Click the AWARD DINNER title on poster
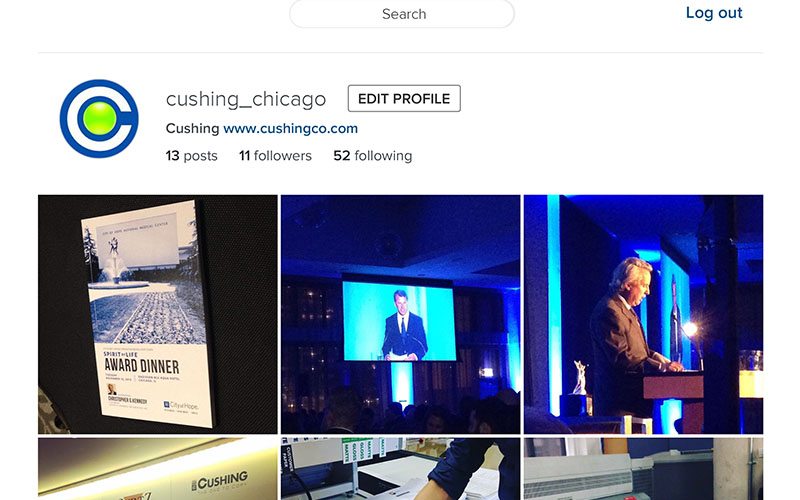Image resolution: width=800 pixels, height=500 pixels. click(141, 366)
